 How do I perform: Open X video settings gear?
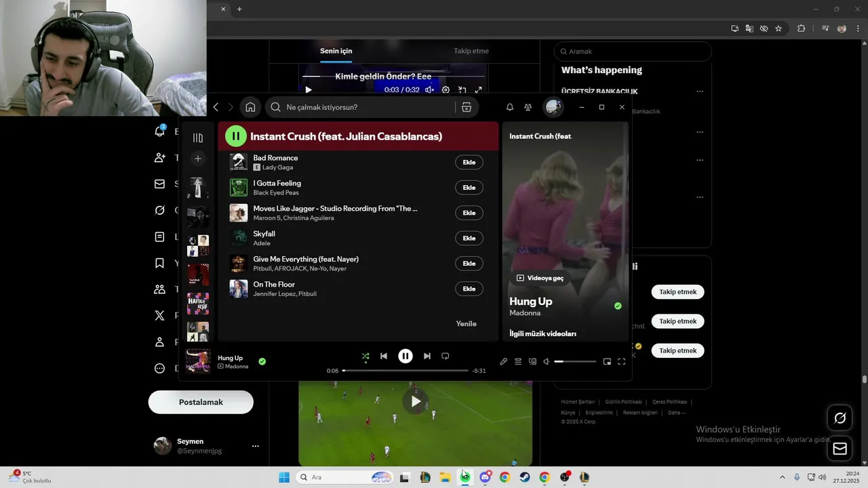tap(446, 89)
